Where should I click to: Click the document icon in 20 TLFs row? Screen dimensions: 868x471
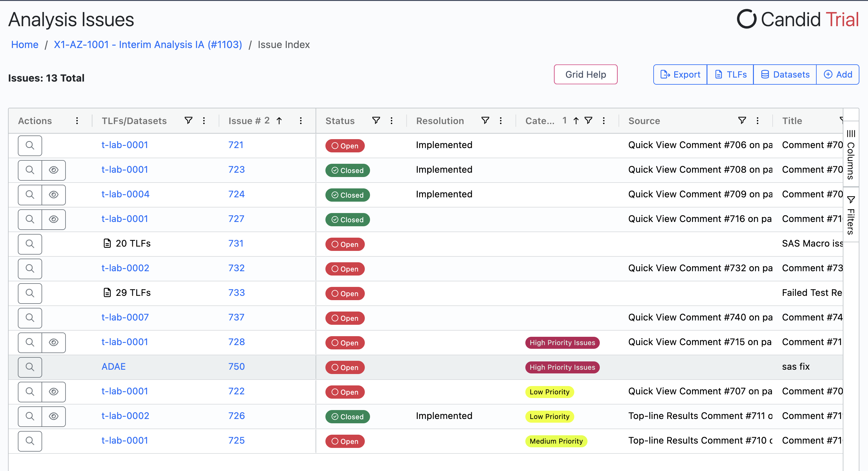click(x=107, y=244)
